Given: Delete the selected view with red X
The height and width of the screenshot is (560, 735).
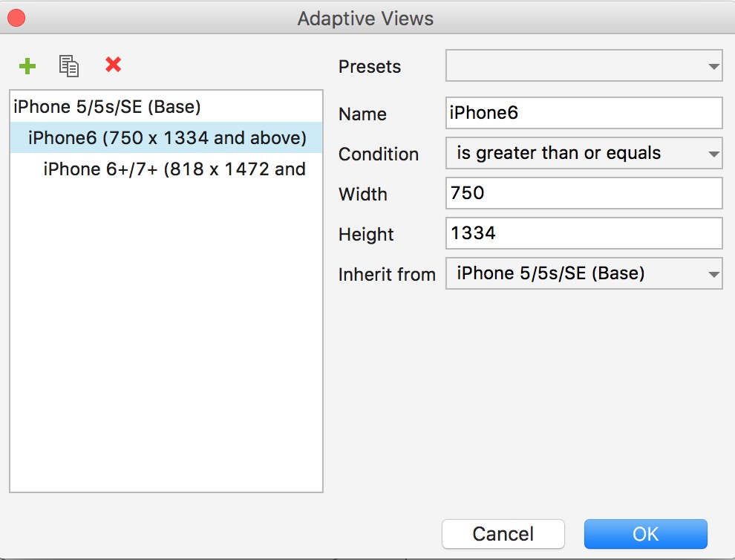Looking at the screenshot, I should coord(113,65).
